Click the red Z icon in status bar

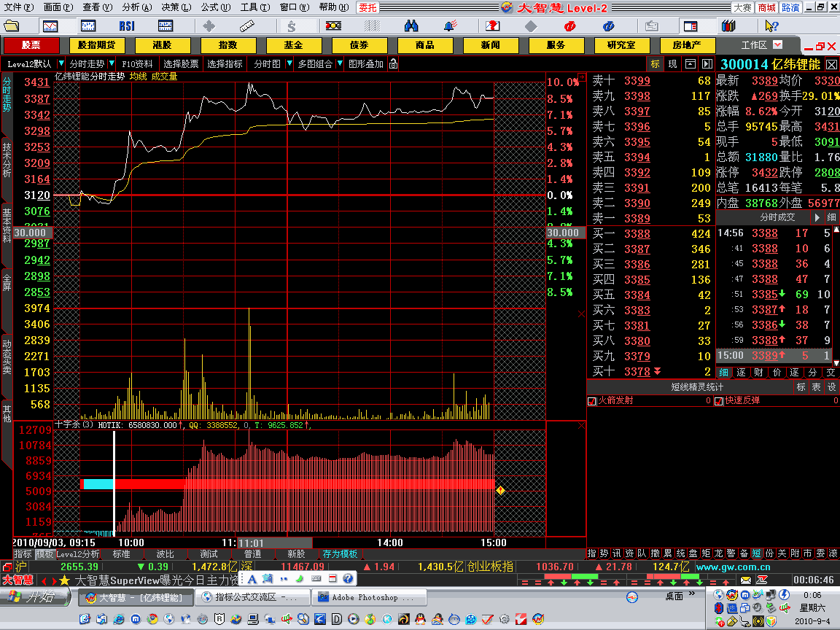(761, 580)
